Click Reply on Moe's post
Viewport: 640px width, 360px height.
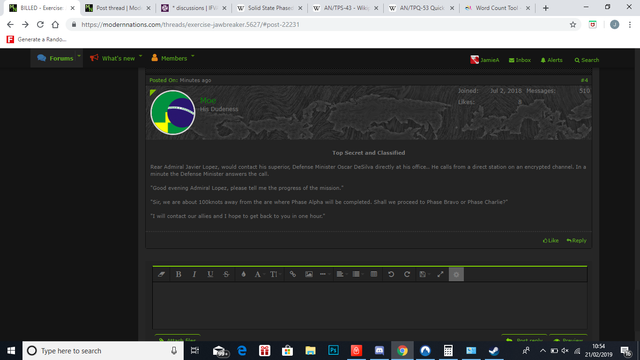coord(576,240)
